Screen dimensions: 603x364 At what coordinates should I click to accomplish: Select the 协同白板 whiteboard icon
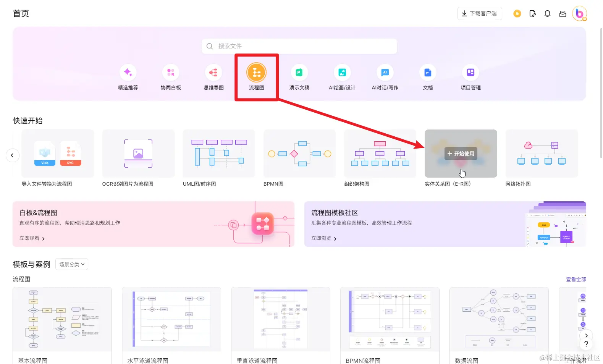[x=171, y=73]
